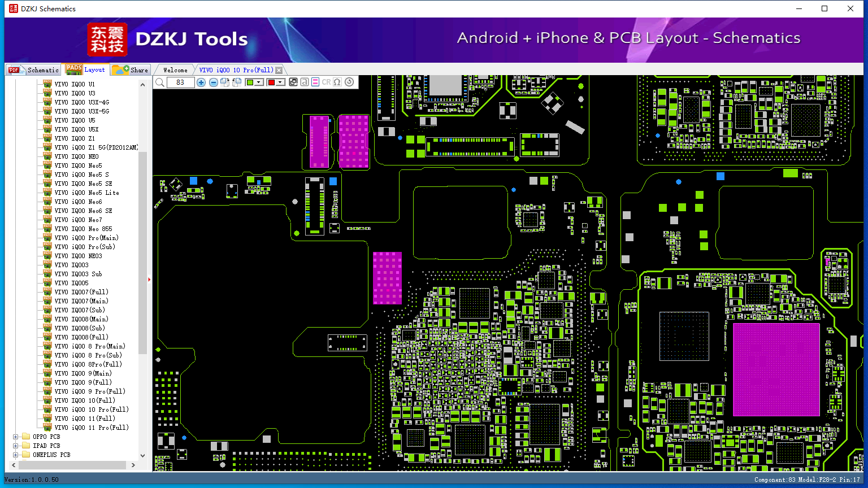This screenshot has height=488, width=868.
Task: Select VIVO IQOO8(Sub) entry
Action: (80, 328)
